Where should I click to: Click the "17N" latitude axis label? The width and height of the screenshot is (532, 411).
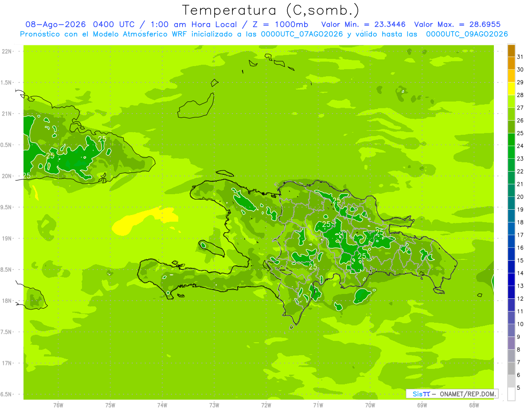click(8, 363)
